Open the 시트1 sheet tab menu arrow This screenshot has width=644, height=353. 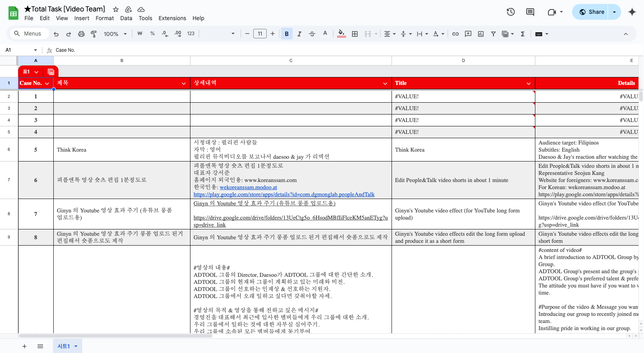click(x=76, y=346)
